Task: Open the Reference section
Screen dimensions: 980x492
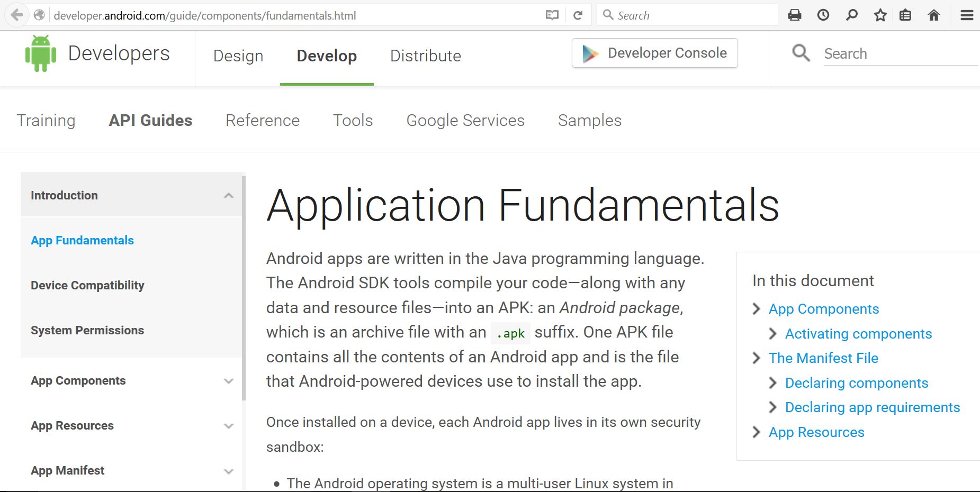Action: pyautogui.click(x=262, y=120)
